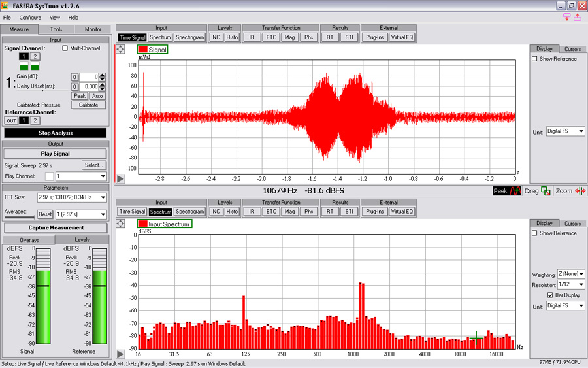Click the play triangle below the time signal graph
Screen dimensions: 588x368
click(120, 179)
